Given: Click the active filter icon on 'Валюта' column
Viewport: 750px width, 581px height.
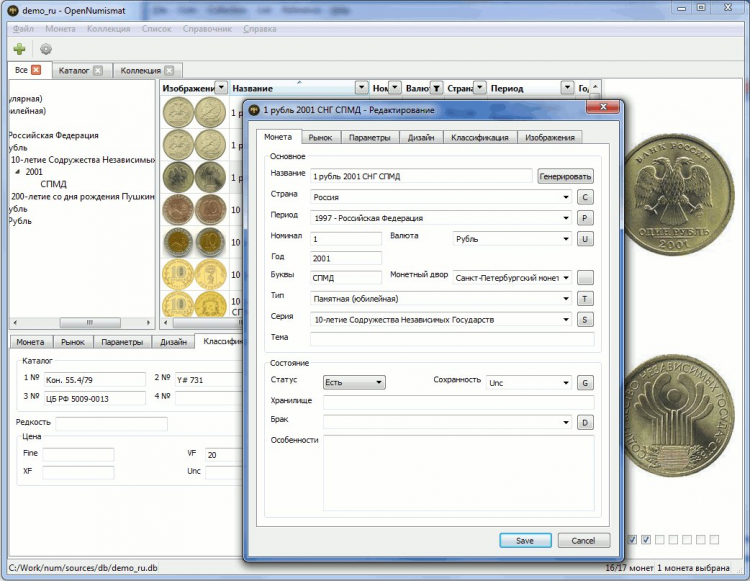Looking at the screenshot, I should click(436, 88).
